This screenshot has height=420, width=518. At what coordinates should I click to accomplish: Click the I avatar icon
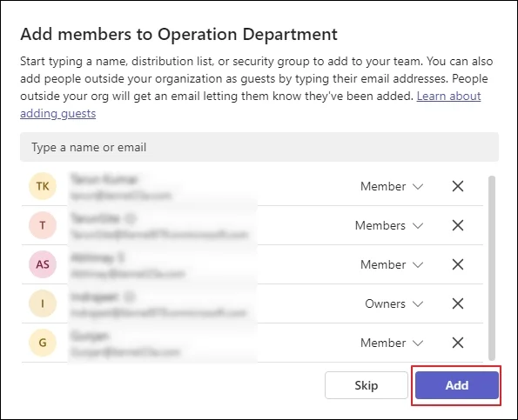(x=43, y=303)
